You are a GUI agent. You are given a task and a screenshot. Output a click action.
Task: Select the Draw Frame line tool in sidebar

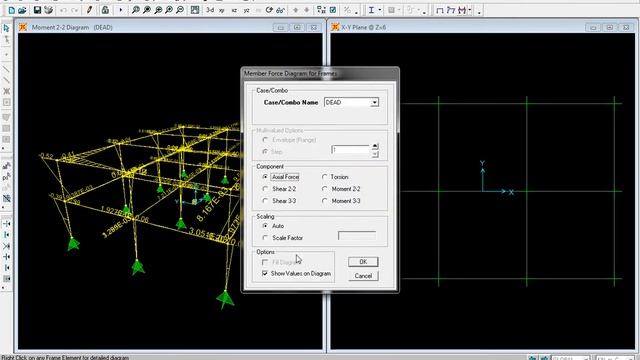pyautogui.click(x=6, y=69)
